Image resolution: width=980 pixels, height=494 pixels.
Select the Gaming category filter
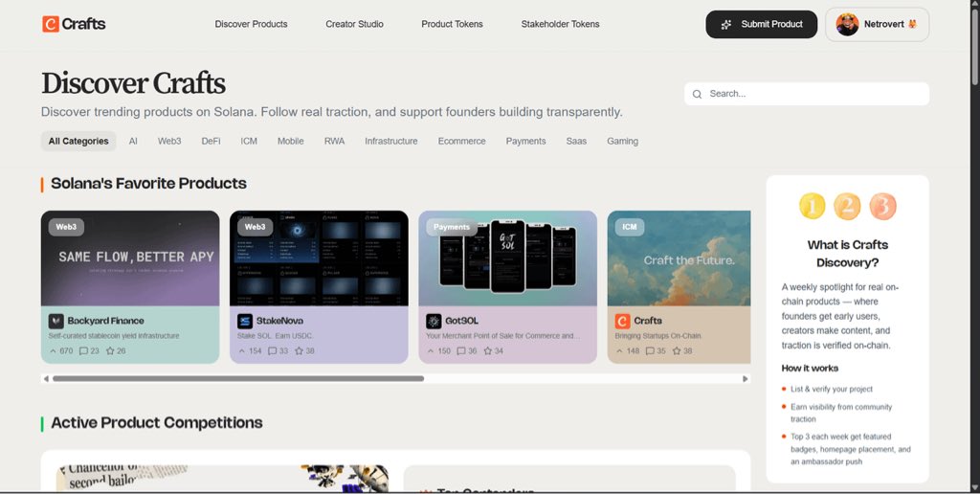[x=622, y=142]
